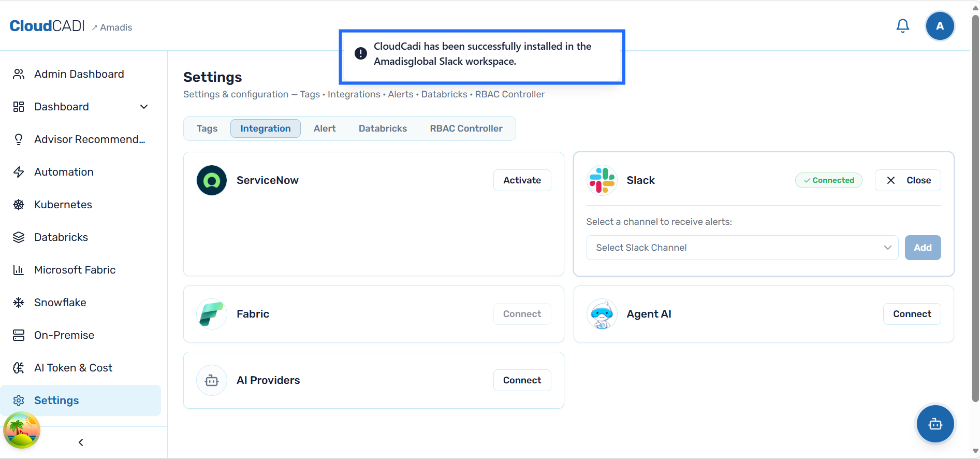The image size is (980, 459).
Task: Navigate to Kubernetes page
Action: click(x=81, y=205)
